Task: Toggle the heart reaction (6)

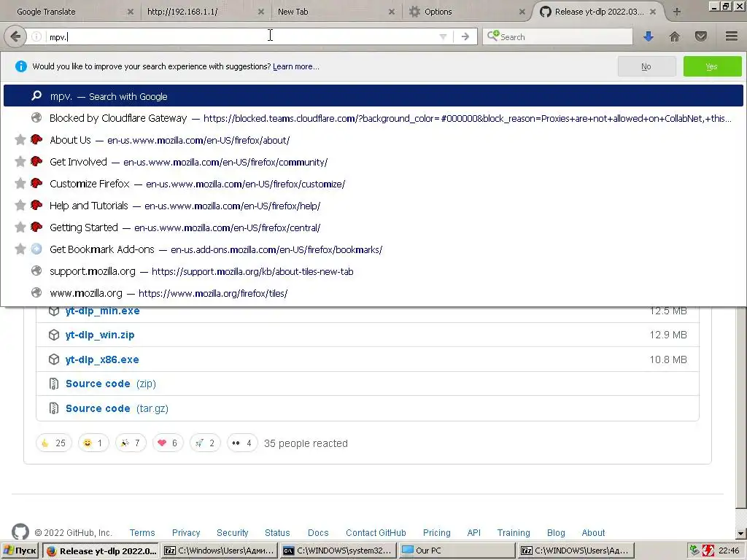Action: tap(168, 443)
